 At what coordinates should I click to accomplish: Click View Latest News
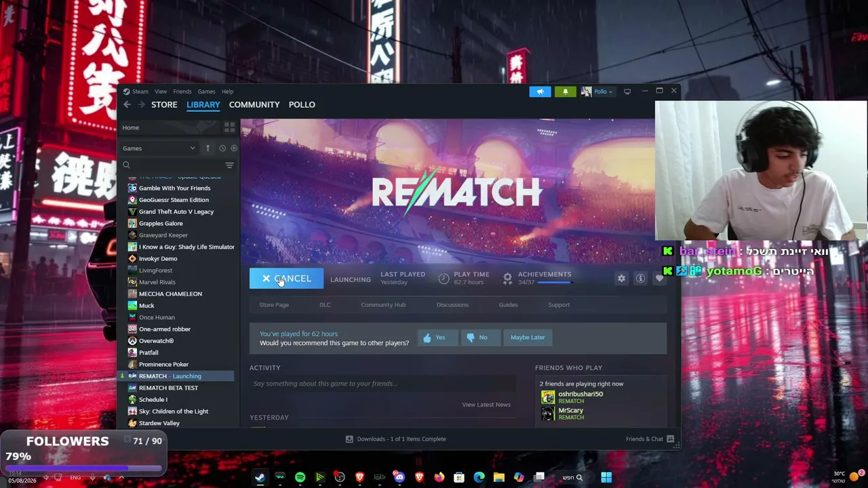coord(486,405)
